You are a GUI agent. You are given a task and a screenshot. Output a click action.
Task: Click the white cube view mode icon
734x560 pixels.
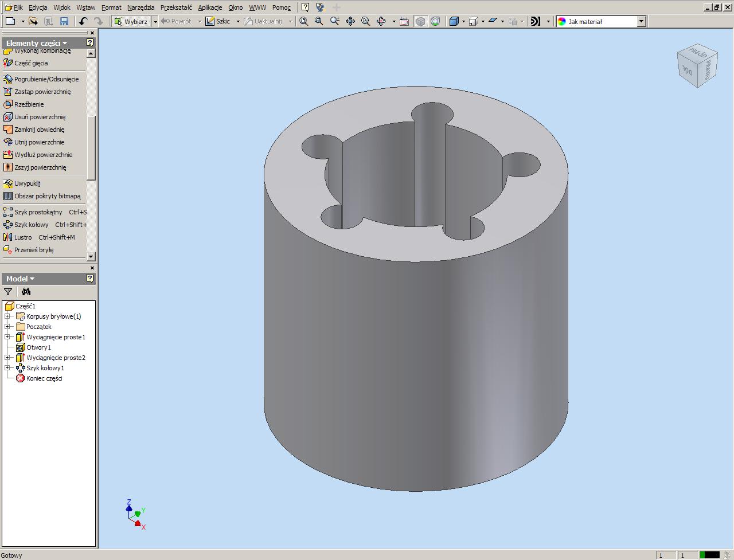(x=474, y=21)
